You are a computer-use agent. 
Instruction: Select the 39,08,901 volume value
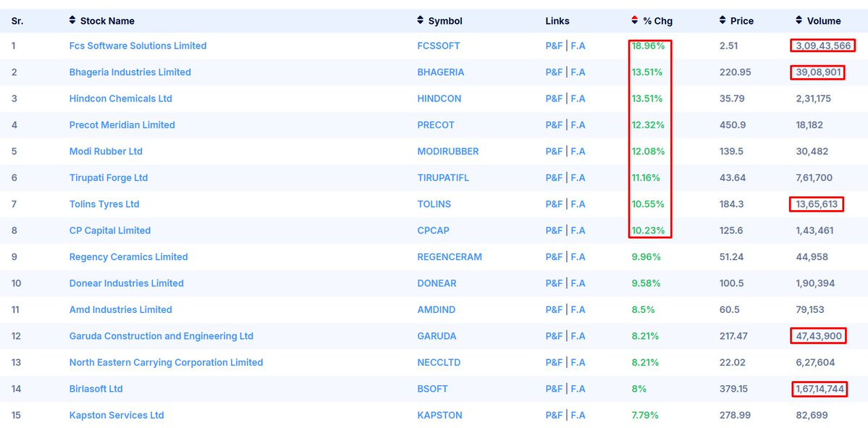coord(819,72)
